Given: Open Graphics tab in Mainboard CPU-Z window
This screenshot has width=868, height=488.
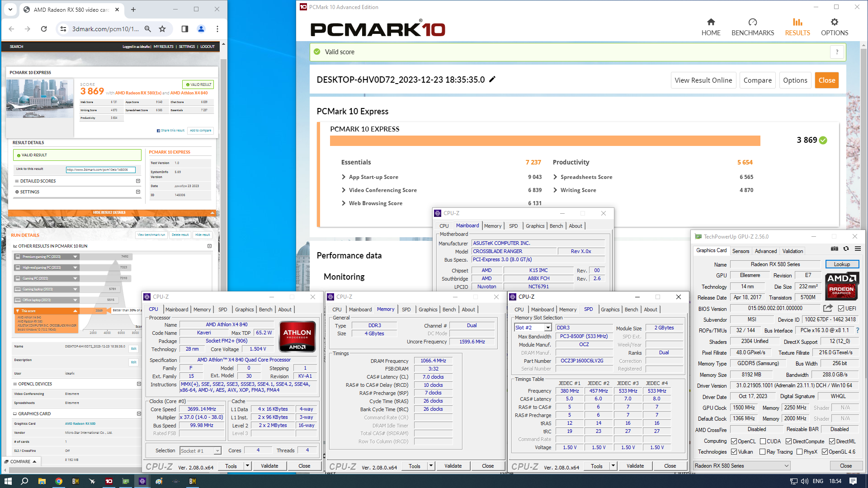Looking at the screenshot, I should (535, 226).
